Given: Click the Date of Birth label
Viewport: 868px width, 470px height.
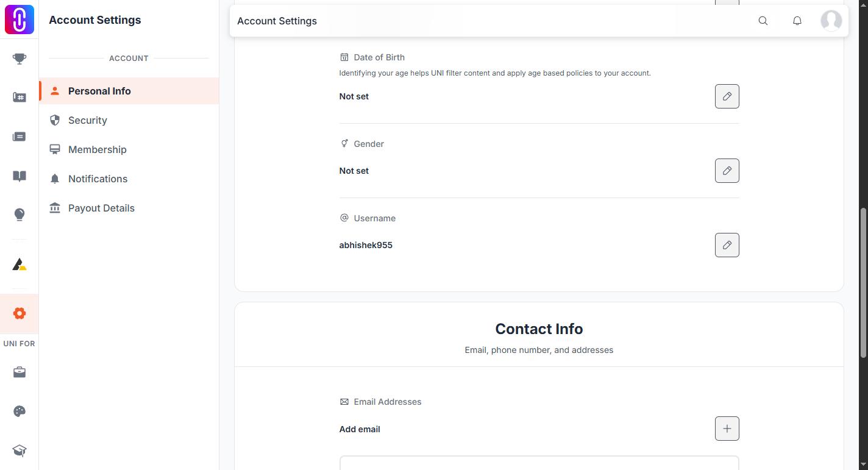Looking at the screenshot, I should (379, 57).
